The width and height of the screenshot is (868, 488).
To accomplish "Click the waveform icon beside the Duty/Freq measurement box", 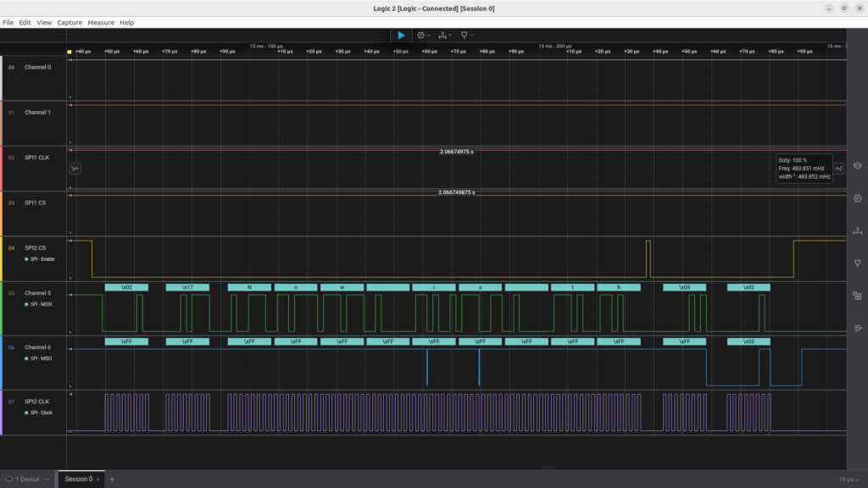I will (839, 169).
